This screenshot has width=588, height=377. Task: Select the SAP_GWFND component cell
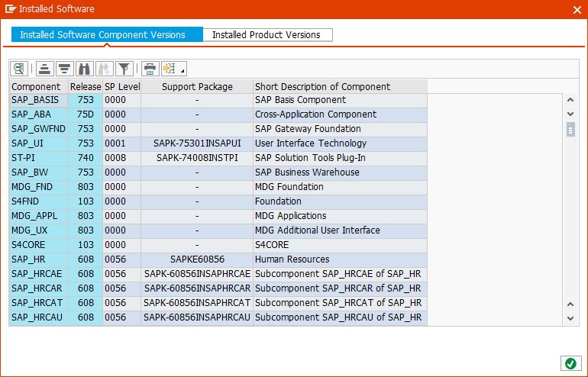click(x=39, y=129)
